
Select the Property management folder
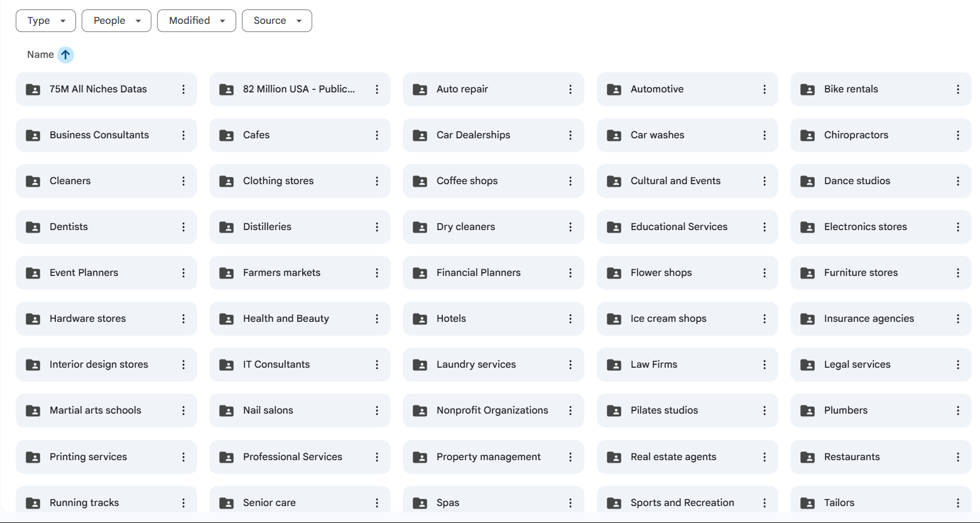[x=493, y=457]
